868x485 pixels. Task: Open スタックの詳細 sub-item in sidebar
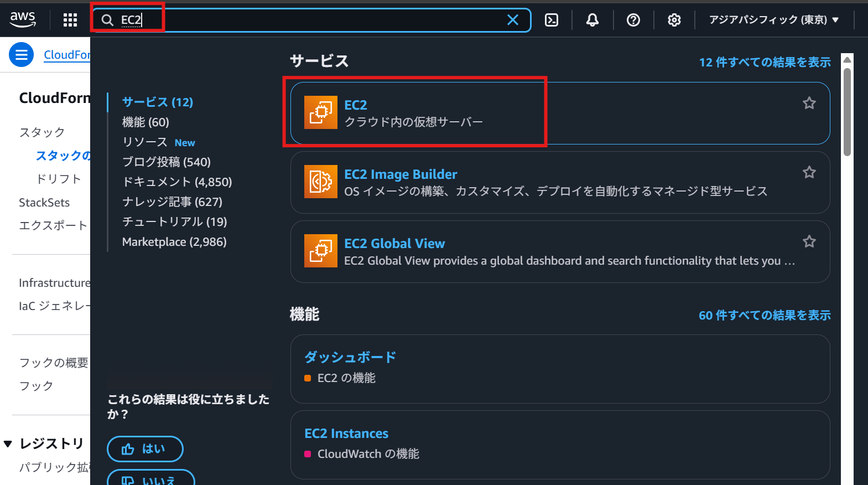pyautogui.click(x=63, y=156)
